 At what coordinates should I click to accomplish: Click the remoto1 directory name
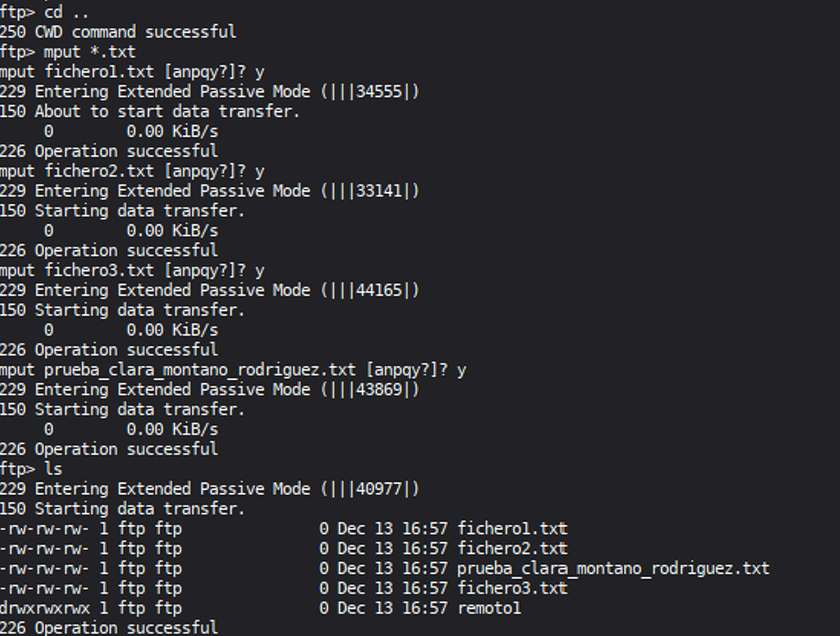coord(489,609)
